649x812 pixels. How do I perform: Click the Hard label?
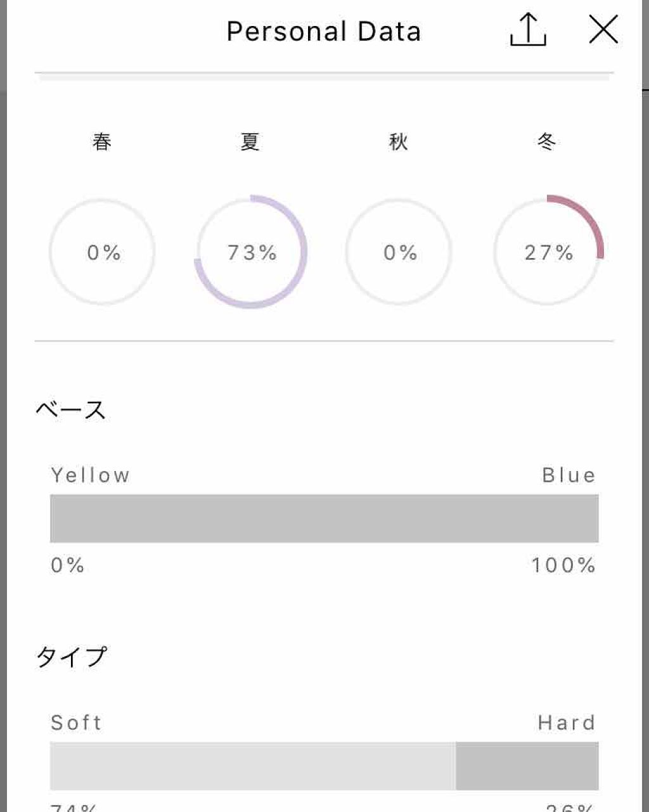click(567, 723)
